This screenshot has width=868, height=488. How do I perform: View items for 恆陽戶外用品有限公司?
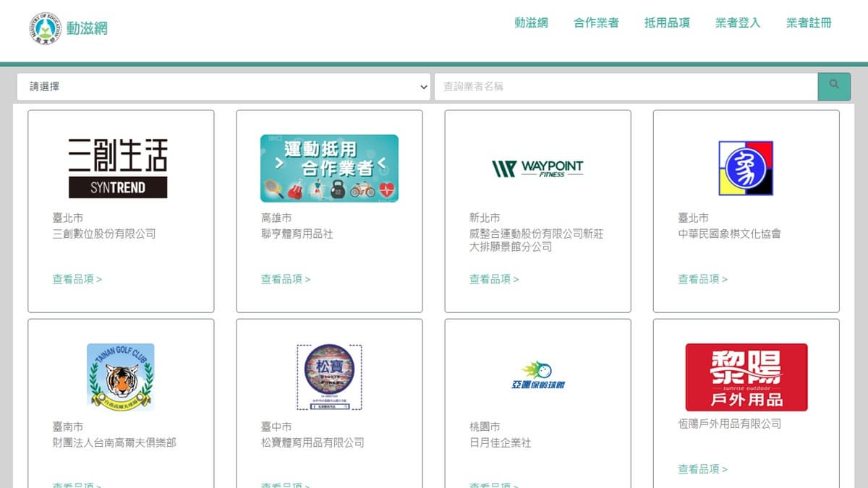click(702, 469)
